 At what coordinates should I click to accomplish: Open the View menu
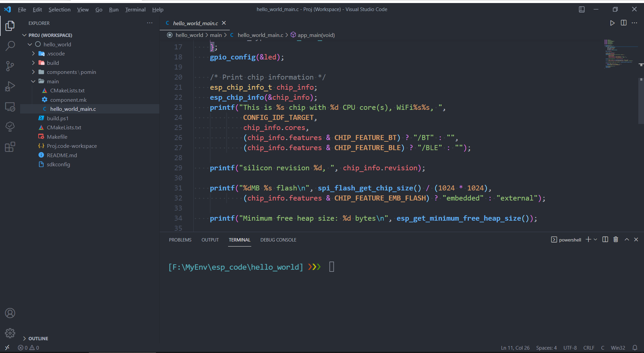pos(83,9)
